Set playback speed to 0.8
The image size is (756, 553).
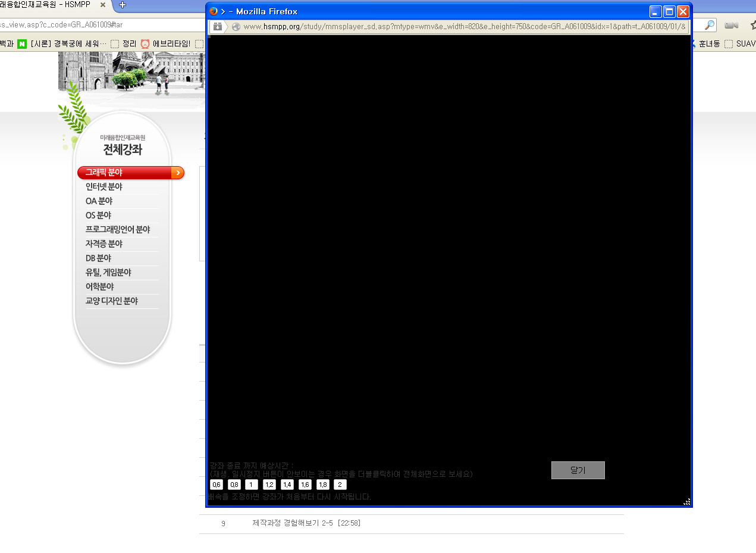234,485
